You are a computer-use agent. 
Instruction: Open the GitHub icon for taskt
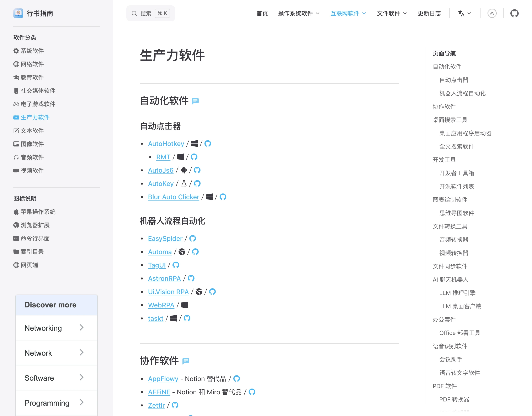187,318
